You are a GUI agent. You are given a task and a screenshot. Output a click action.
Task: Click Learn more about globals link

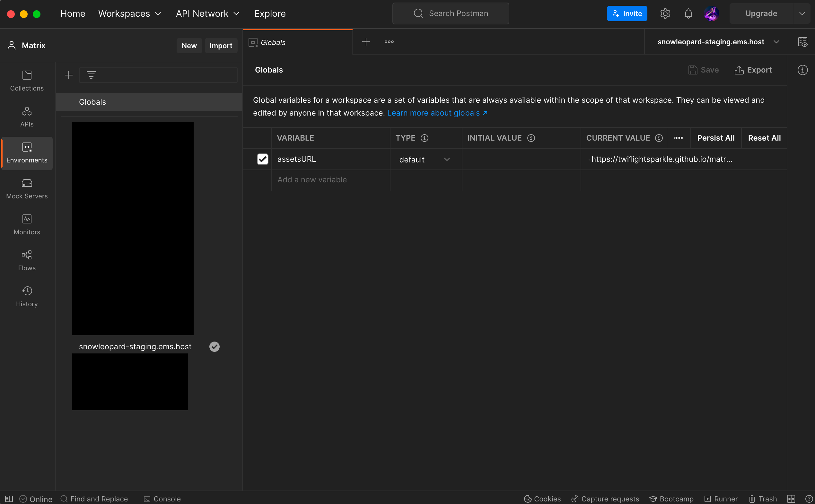coord(437,113)
